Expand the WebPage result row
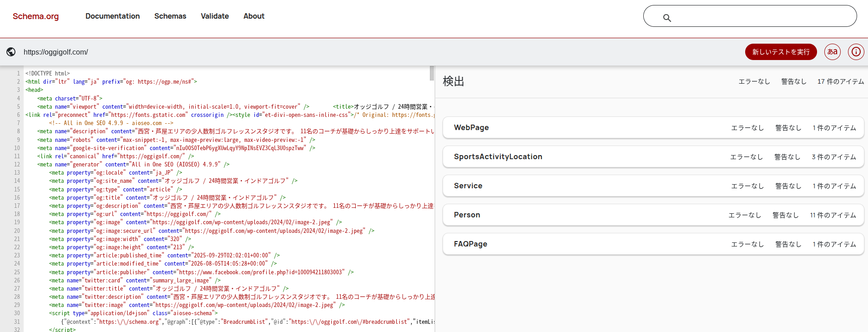The width and height of the screenshot is (868, 332). 653,128
